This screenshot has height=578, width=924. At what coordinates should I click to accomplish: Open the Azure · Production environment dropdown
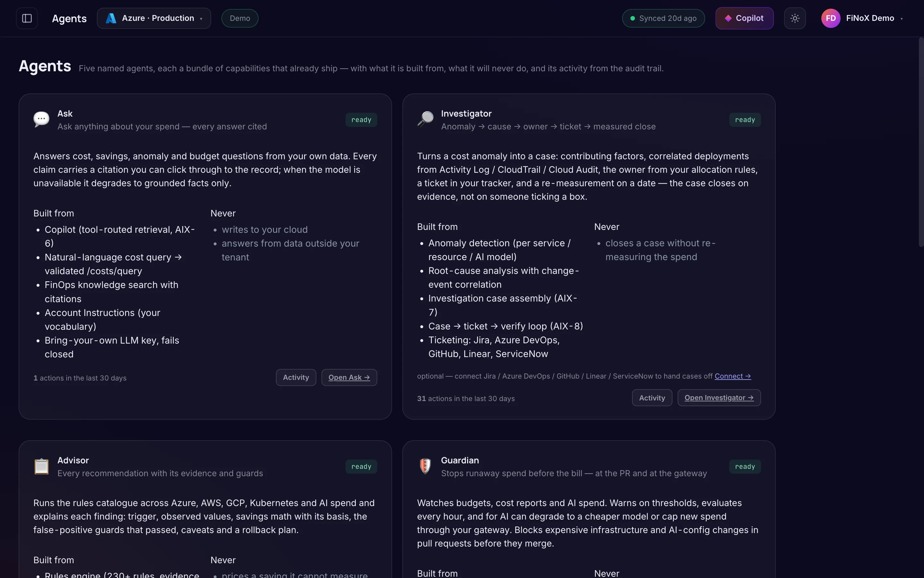coord(154,18)
